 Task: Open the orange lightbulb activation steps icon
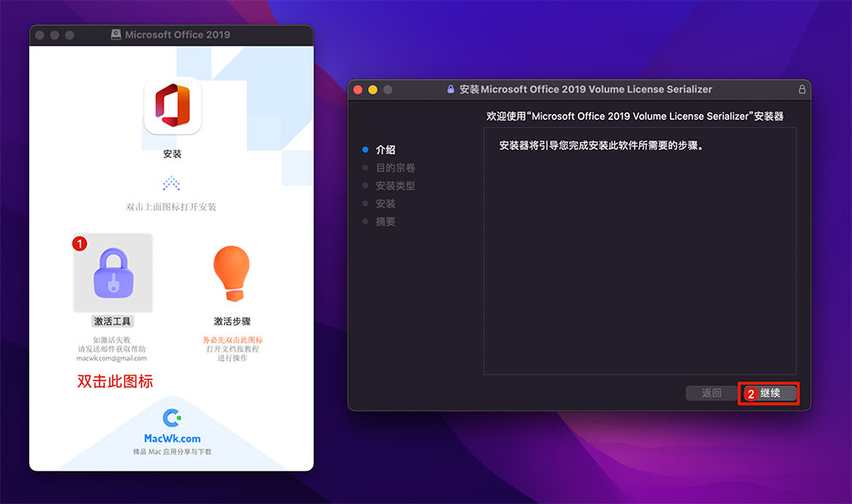click(x=232, y=273)
